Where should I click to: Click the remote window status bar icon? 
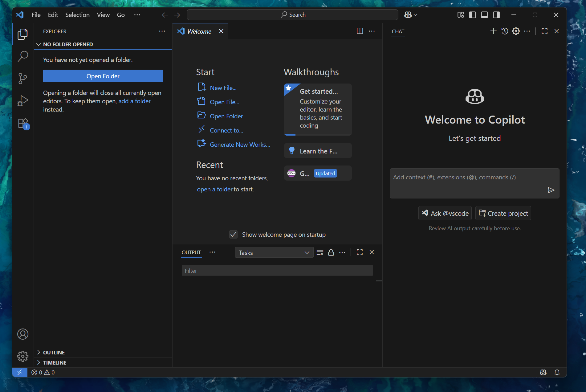(20, 372)
